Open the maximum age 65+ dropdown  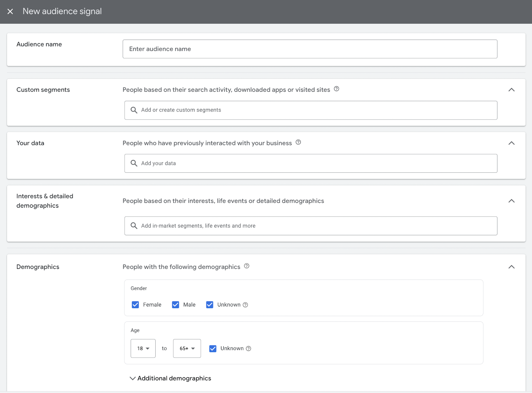pyautogui.click(x=187, y=348)
